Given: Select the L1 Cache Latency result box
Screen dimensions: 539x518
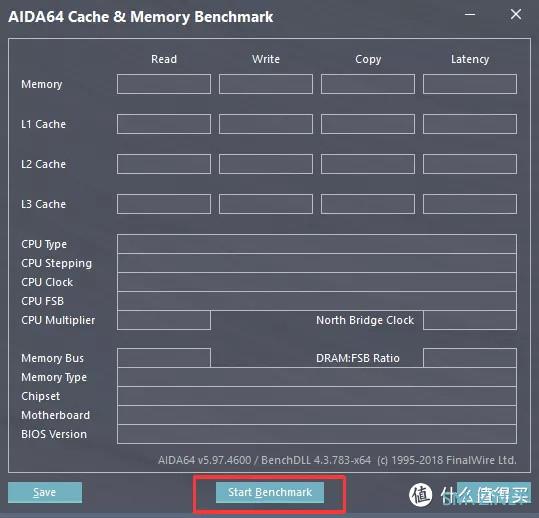Looking at the screenshot, I should [470, 124].
